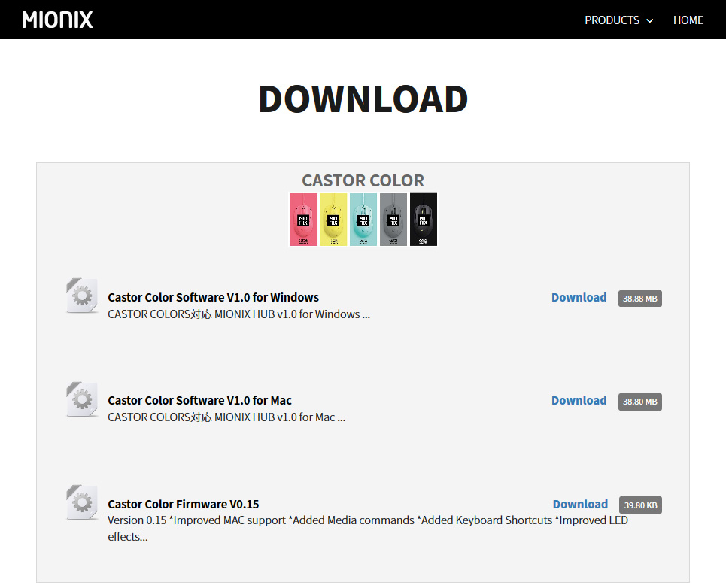Click the 38.88 MB size badge
The width and height of the screenshot is (726, 588).
pos(640,299)
